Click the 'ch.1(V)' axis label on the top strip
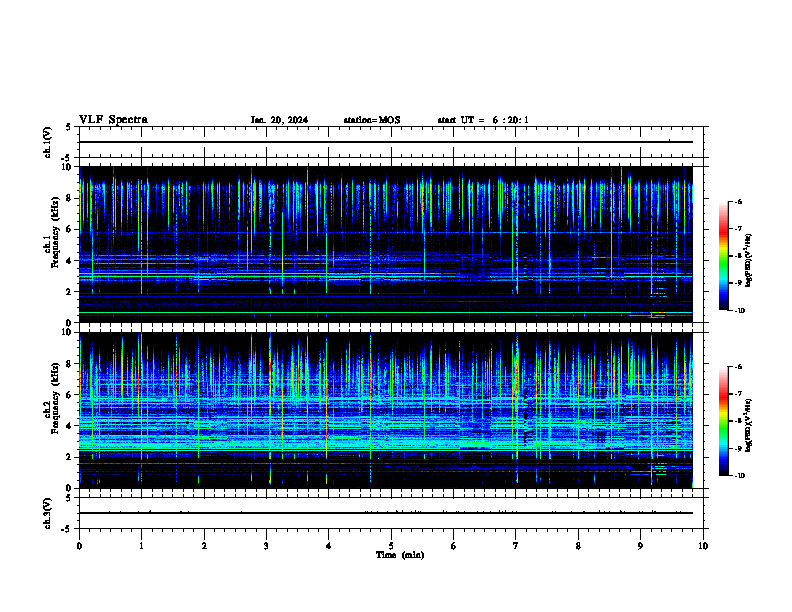792x612 pixels. (48, 142)
